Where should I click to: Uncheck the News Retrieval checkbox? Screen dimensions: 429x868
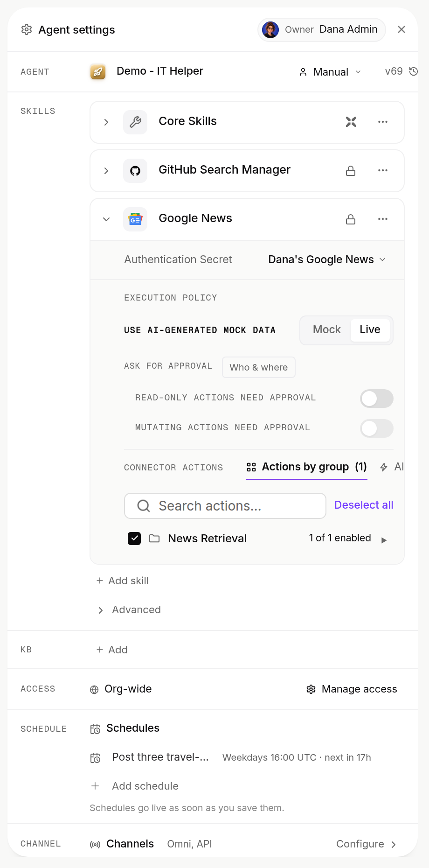(x=134, y=539)
